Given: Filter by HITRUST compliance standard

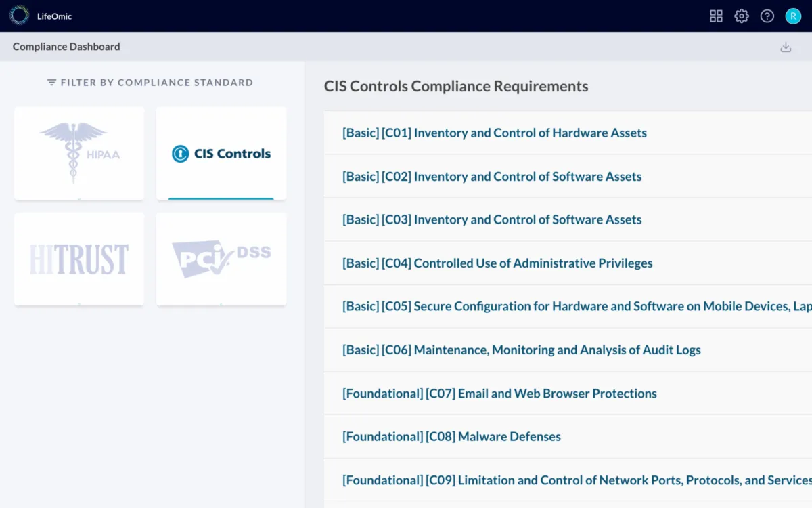Looking at the screenshot, I should click(x=79, y=259).
